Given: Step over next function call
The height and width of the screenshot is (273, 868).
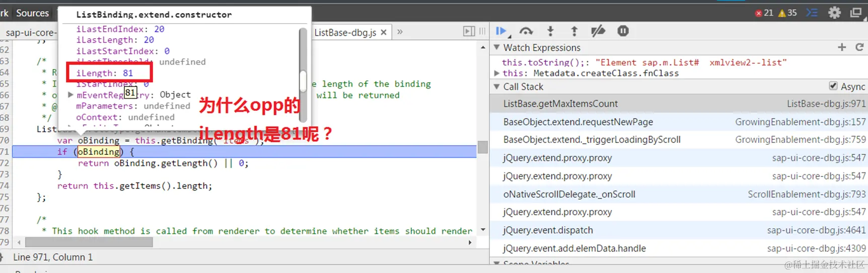Looking at the screenshot, I should click(526, 31).
